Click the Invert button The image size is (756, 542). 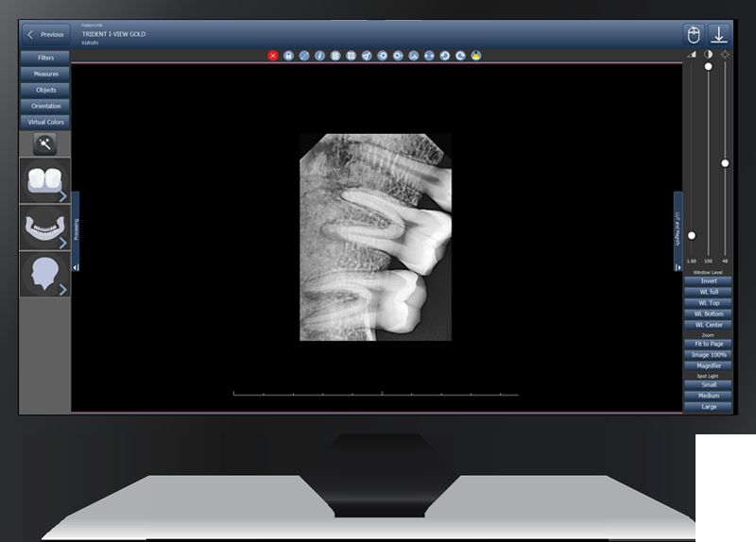[x=708, y=280]
